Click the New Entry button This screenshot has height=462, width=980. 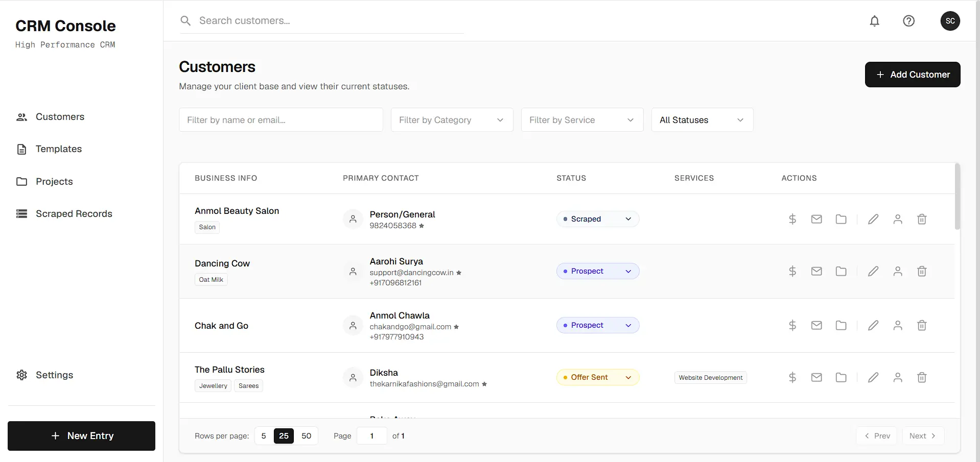click(81, 436)
